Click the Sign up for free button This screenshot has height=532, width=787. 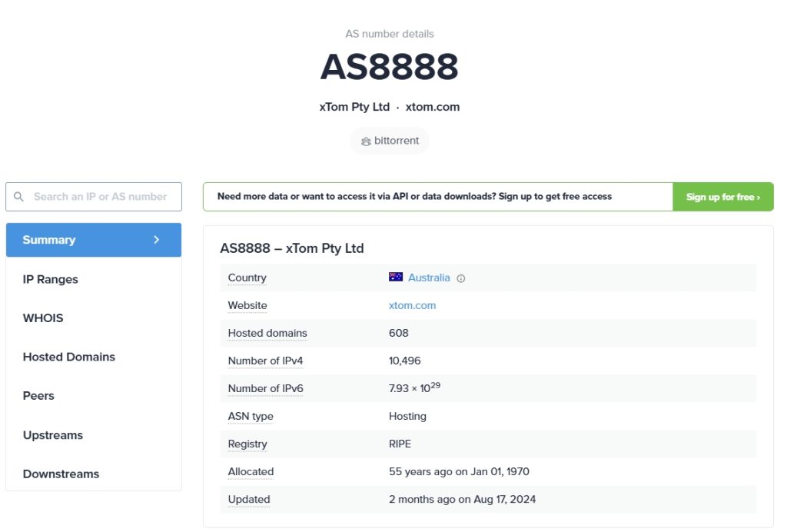[x=722, y=197]
